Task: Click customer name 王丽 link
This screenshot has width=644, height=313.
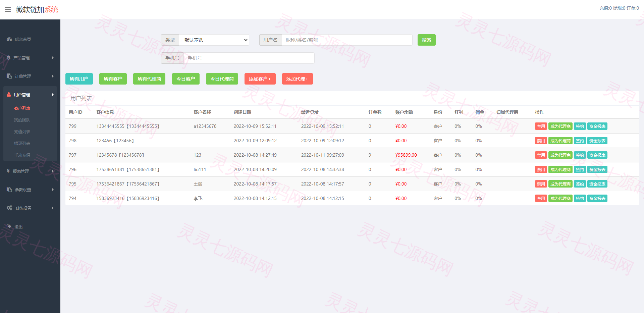Action: tap(198, 184)
